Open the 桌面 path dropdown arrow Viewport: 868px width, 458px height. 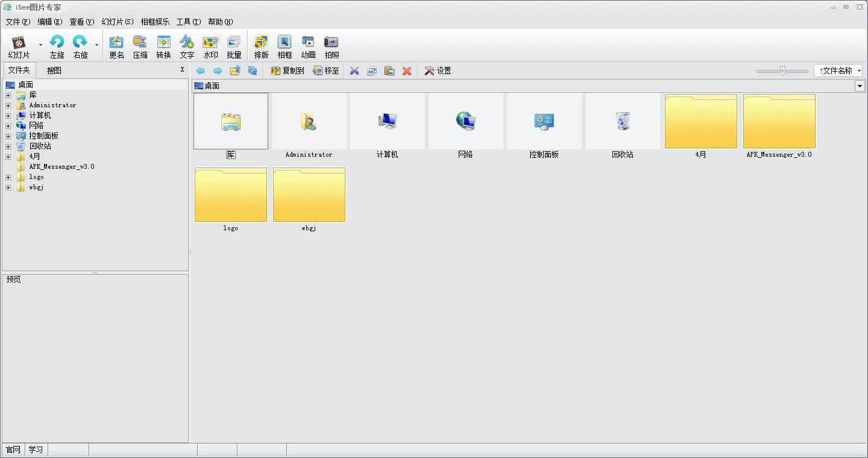point(860,86)
